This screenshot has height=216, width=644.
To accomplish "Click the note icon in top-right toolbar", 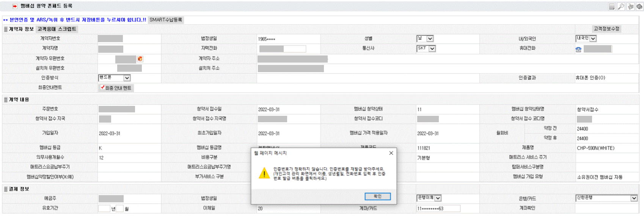I will coord(611,6).
